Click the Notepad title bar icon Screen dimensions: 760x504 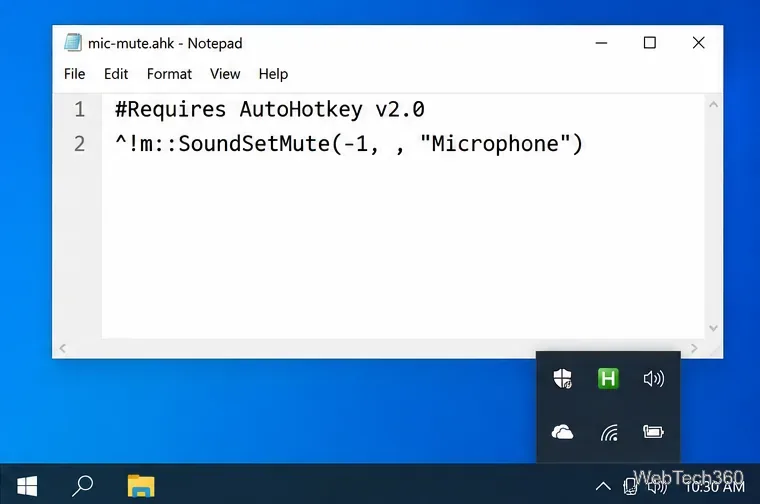point(73,43)
